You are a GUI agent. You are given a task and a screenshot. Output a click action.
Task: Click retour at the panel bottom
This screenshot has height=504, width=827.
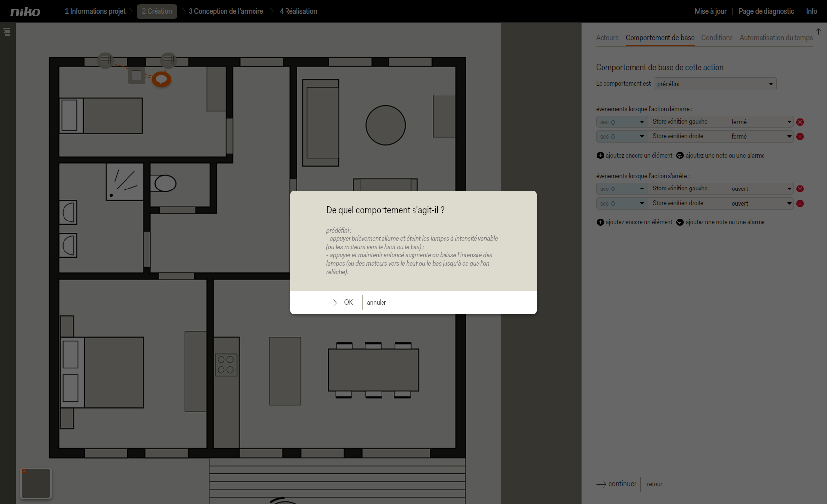click(655, 484)
